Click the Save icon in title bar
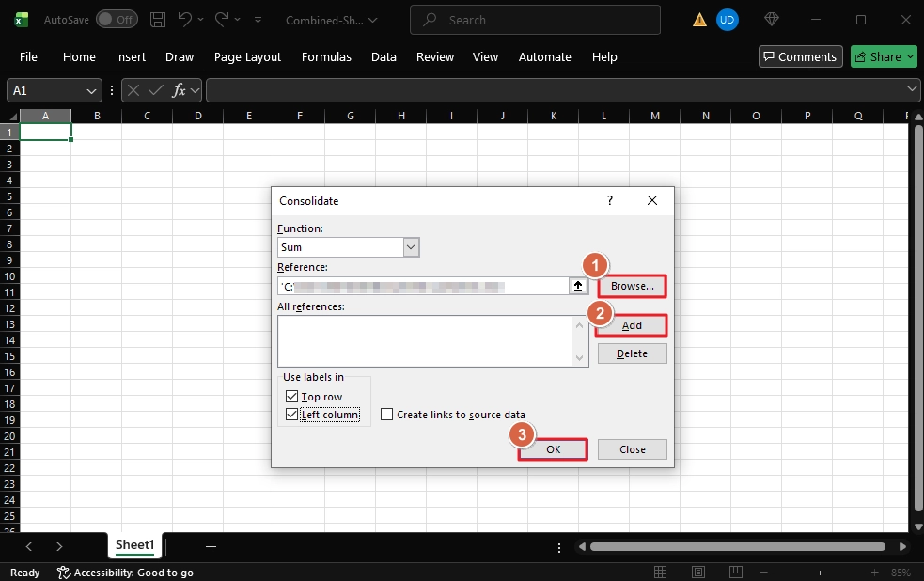924x581 pixels. point(158,20)
